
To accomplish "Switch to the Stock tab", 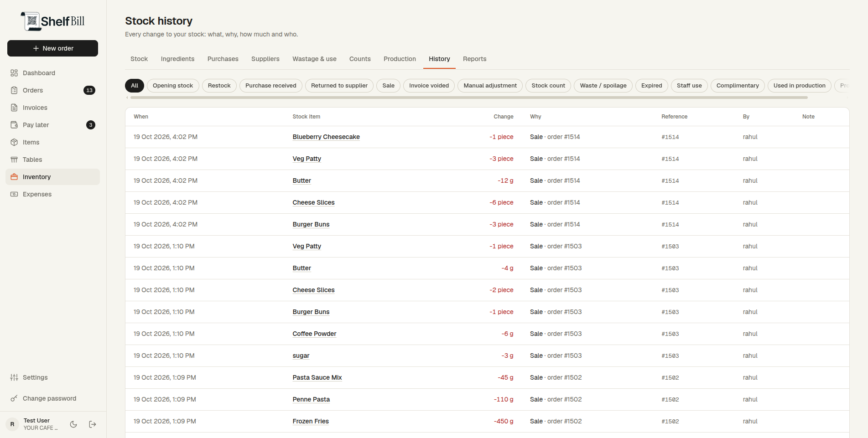I will [139, 59].
